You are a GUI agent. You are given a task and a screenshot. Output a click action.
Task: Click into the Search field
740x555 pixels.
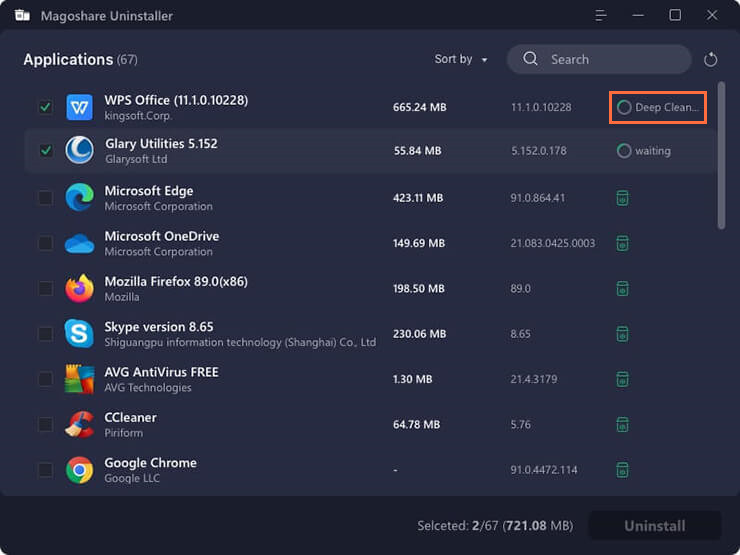pyautogui.click(x=599, y=59)
